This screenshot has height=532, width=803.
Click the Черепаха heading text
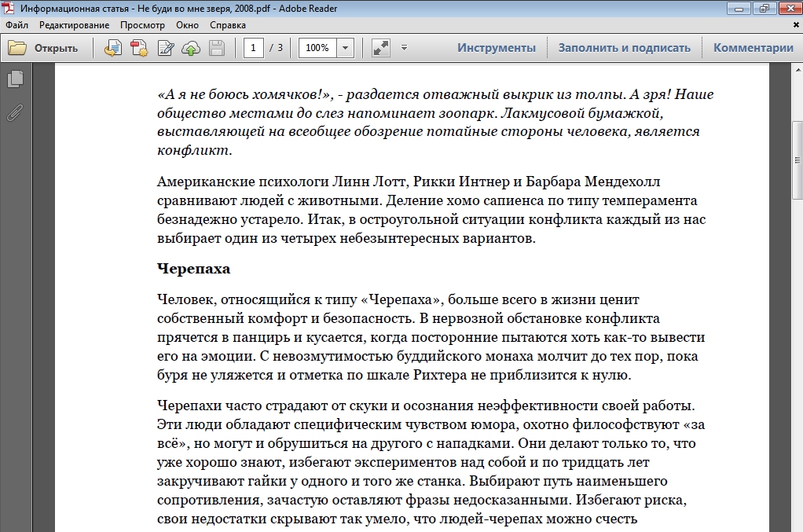click(x=193, y=269)
